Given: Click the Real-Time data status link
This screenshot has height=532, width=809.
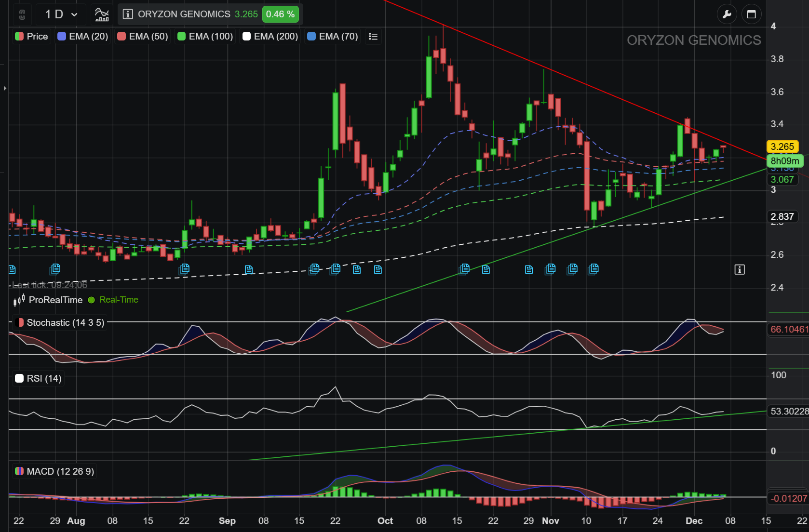Looking at the screenshot, I should click(x=119, y=300).
